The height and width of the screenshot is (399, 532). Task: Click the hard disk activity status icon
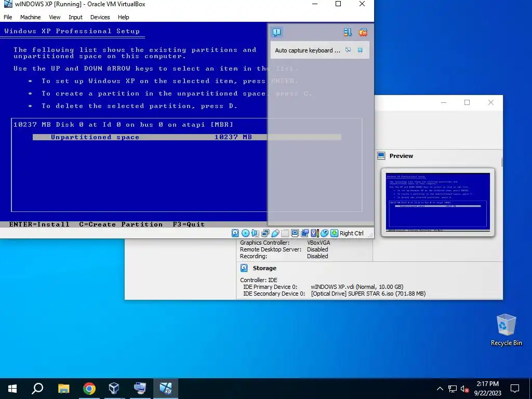tap(235, 233)
